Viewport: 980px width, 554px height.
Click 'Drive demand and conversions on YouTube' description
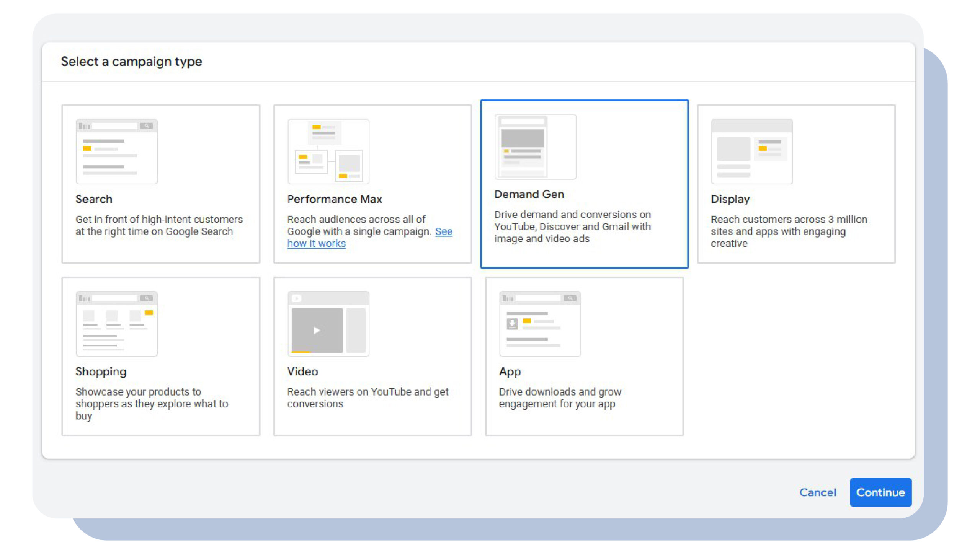point(572,226)
